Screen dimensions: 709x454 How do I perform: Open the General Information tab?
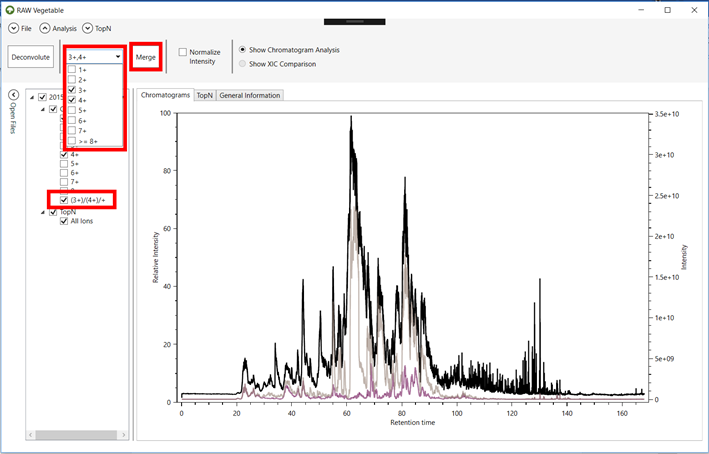pos(250,95)
